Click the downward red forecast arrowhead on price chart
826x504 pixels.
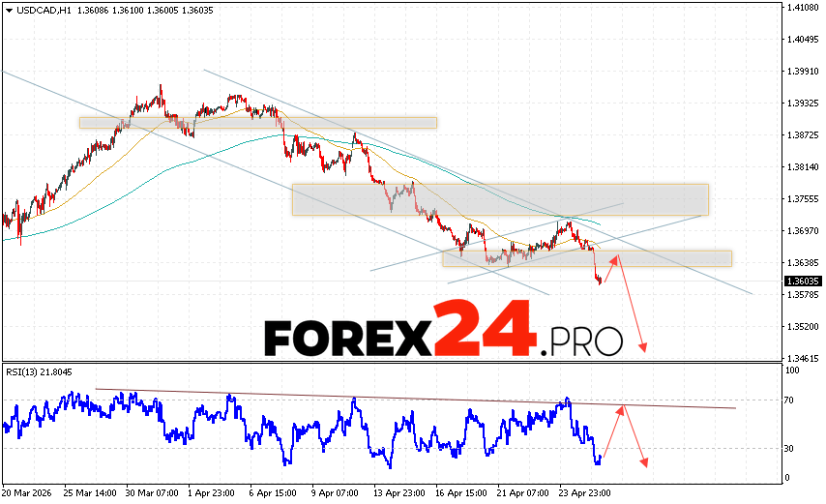pos(643,348)
